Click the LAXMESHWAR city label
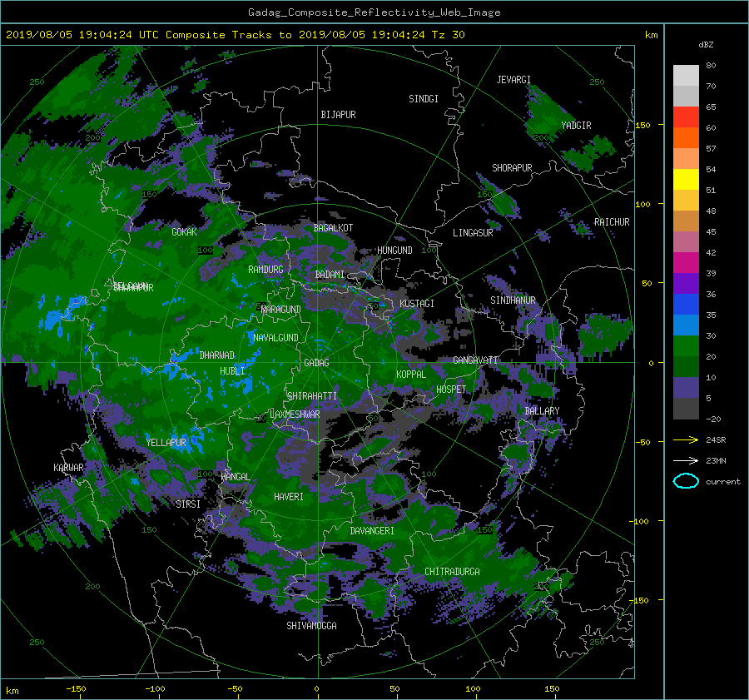 click(x=295, y=415)
